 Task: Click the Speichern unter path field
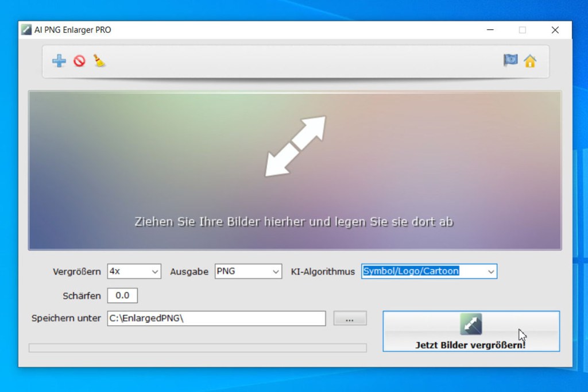click(x=216, y=318)
